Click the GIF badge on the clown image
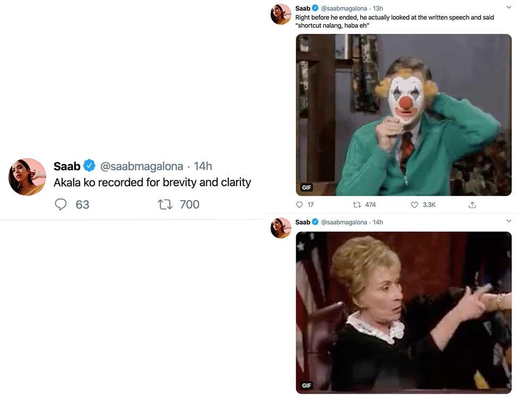This screenshot has width=532, height=399. click(306, 187)
